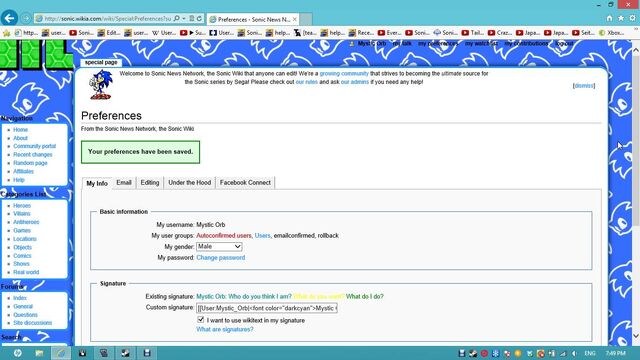Open the 'our admins' link
This screenshot has height=360, width=640.
[355, 82]
